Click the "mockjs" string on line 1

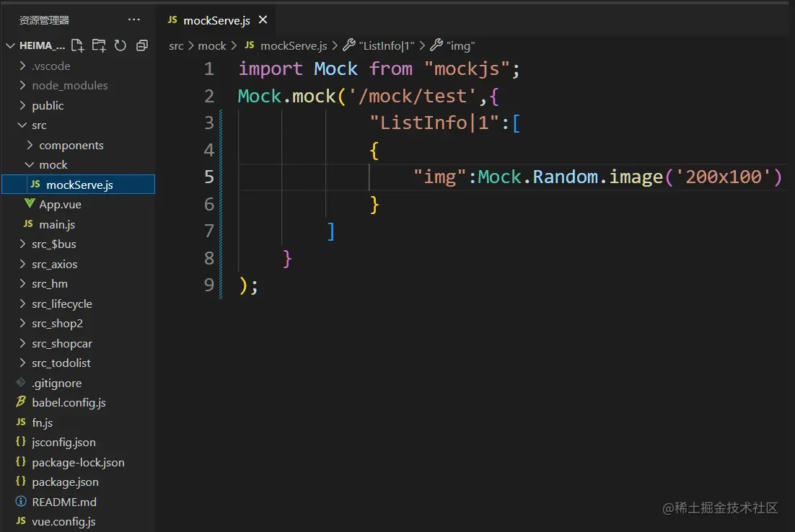click(467, 69)
